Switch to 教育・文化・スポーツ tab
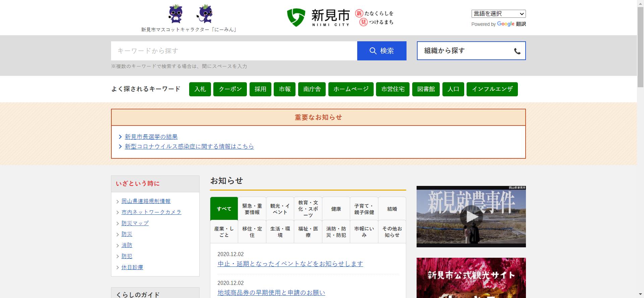The image size is (644, 298). [x=308, y=209]
